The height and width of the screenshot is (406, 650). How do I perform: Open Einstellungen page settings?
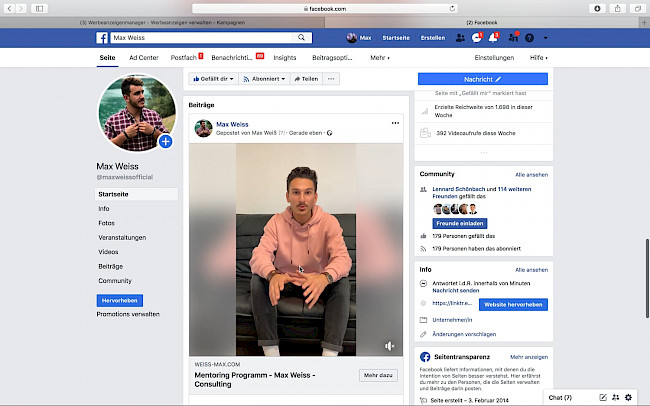[x=494, y=58]
